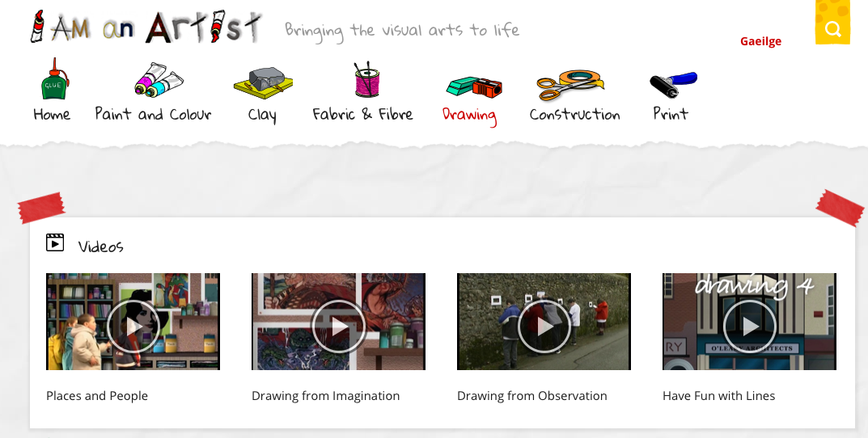Image resolution: width=868 pixels, height=438 pixels.
Task: Open the scissors and tape Construction icon
Action: click(570, 85)
